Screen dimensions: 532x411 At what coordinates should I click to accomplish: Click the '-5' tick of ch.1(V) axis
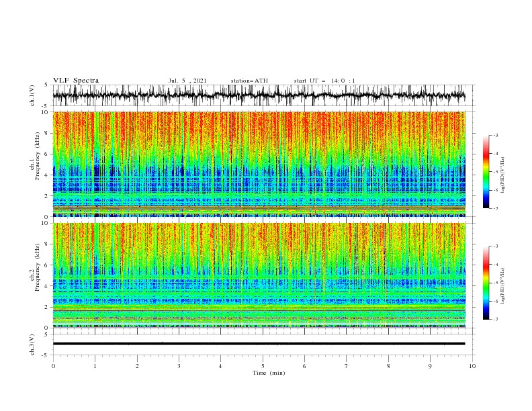(x=46, y=106)
